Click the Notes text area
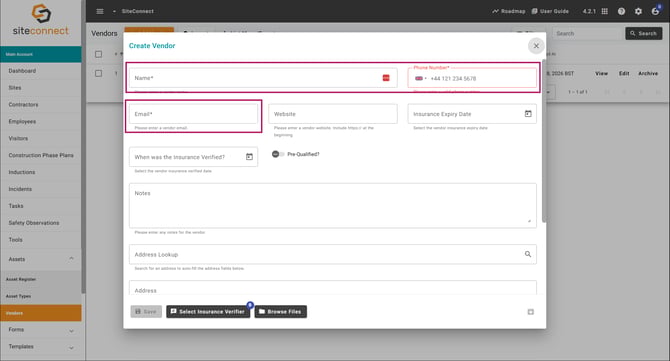The height and width of the screenshot is (361, 670). pos(332,205)
